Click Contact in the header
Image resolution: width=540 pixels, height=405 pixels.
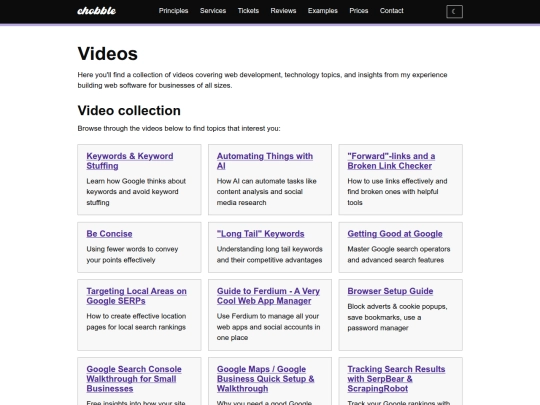(x=392, y=11)
